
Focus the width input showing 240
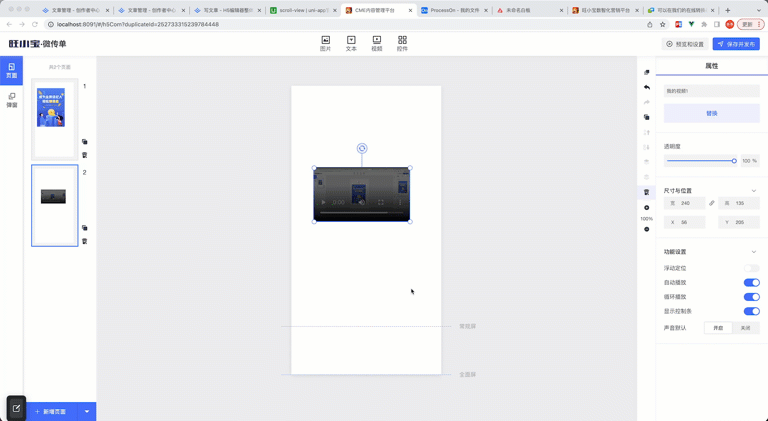(685, 203)
